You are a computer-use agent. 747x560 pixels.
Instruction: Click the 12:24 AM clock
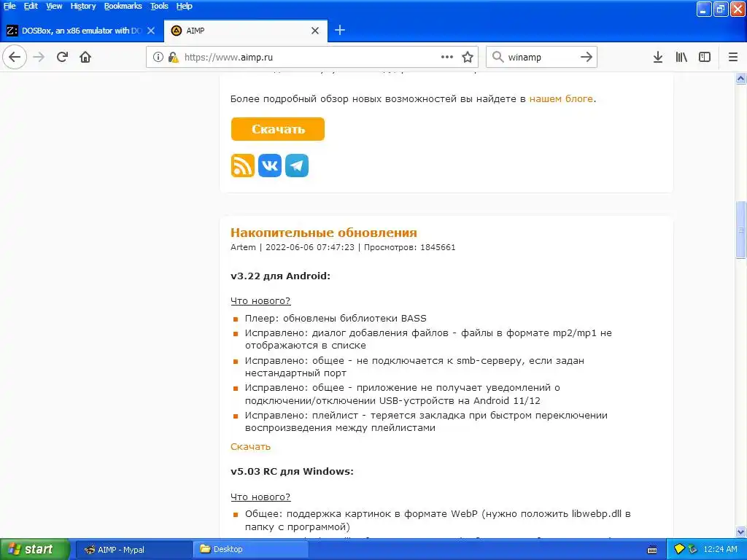(720, 549)
